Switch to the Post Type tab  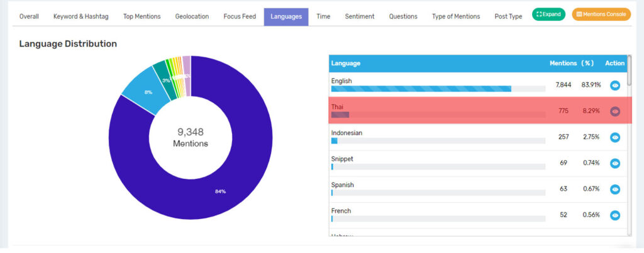[x=508, y=16]
